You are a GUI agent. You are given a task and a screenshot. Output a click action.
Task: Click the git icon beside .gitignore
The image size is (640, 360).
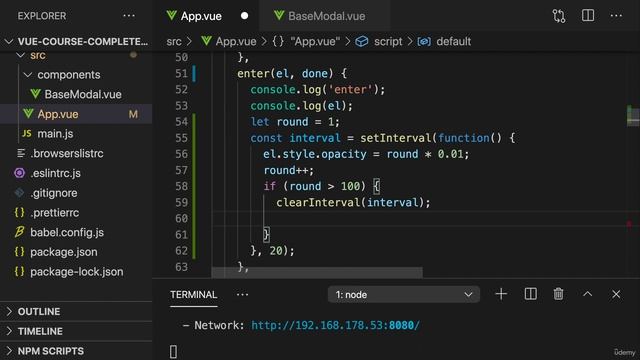coord(19,192)
